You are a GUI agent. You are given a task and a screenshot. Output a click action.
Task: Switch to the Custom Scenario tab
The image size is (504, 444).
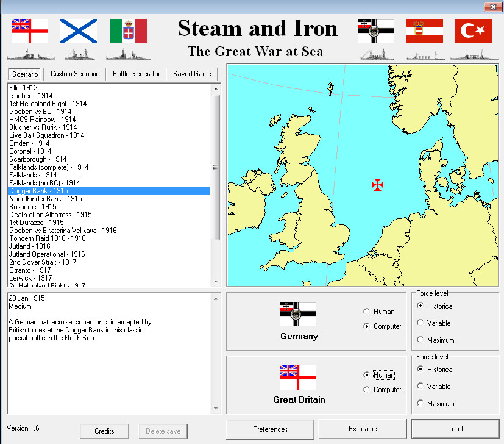[x=75, y=74]
